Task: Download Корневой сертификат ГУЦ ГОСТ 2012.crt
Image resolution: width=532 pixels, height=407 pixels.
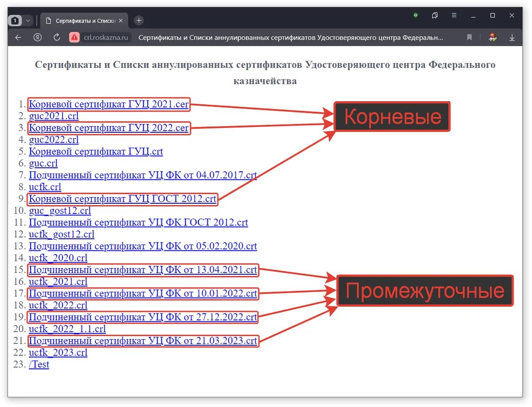Action: coord(123,199)
